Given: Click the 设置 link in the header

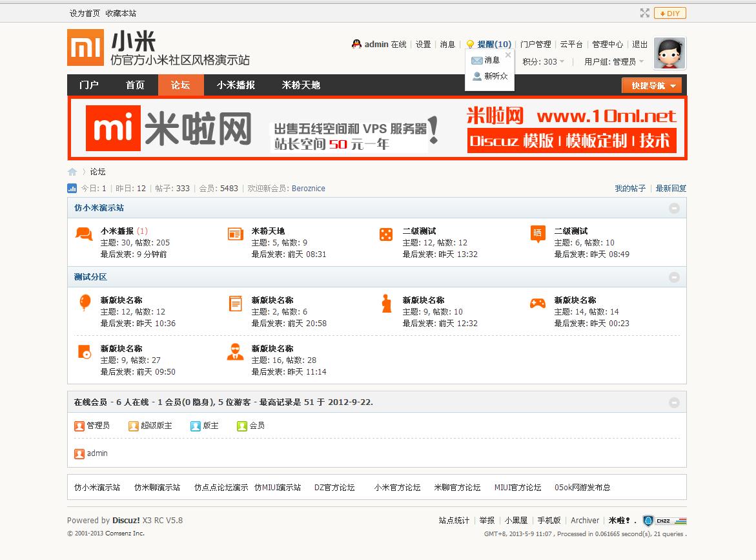Looking at the screenshot, I should click(x=424, y=45).
